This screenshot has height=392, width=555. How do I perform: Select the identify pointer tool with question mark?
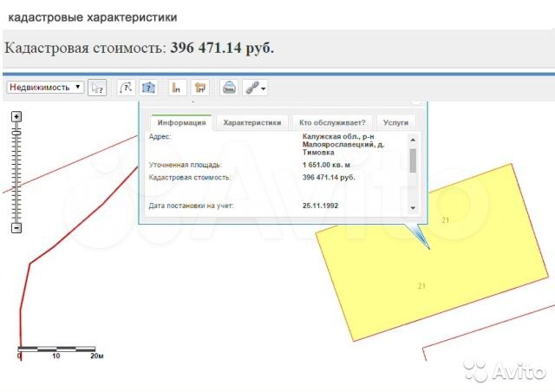(x=97, y=88)
